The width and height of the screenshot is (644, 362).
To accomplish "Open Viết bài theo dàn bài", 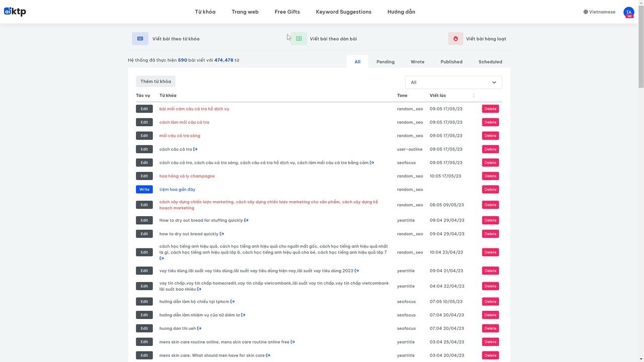I will pyautogui.click(x=333, y=39).
